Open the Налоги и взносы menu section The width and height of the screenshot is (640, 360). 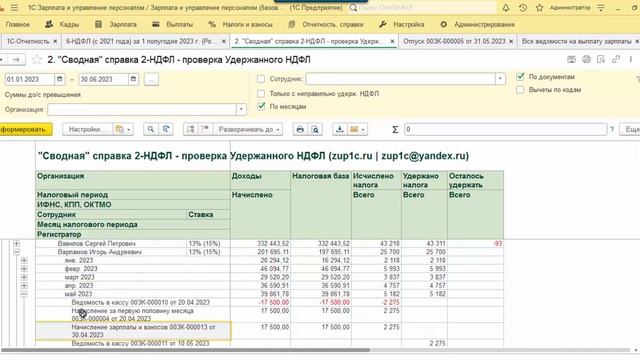coord(240,24)
